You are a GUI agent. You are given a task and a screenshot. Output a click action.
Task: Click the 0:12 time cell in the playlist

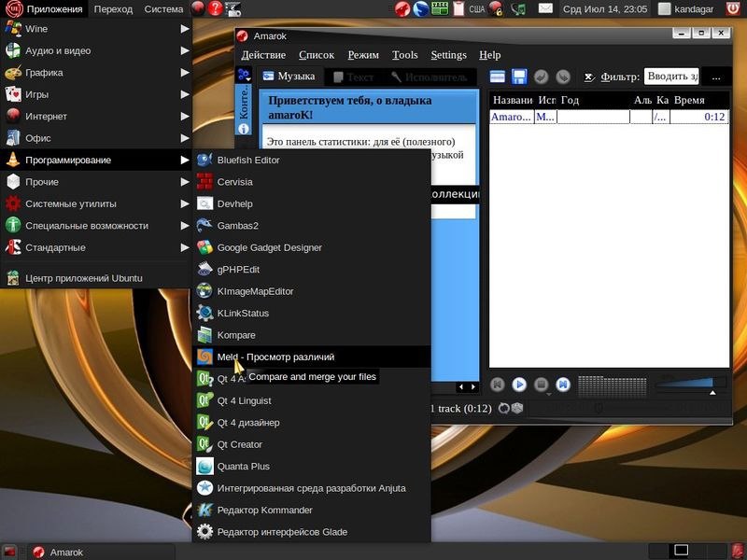coord(699,117)
